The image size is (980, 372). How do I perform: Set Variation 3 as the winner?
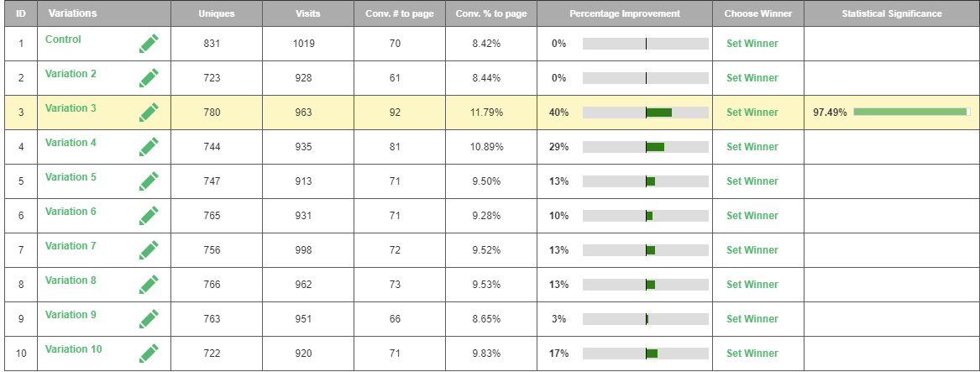click(x=752, y=113)
